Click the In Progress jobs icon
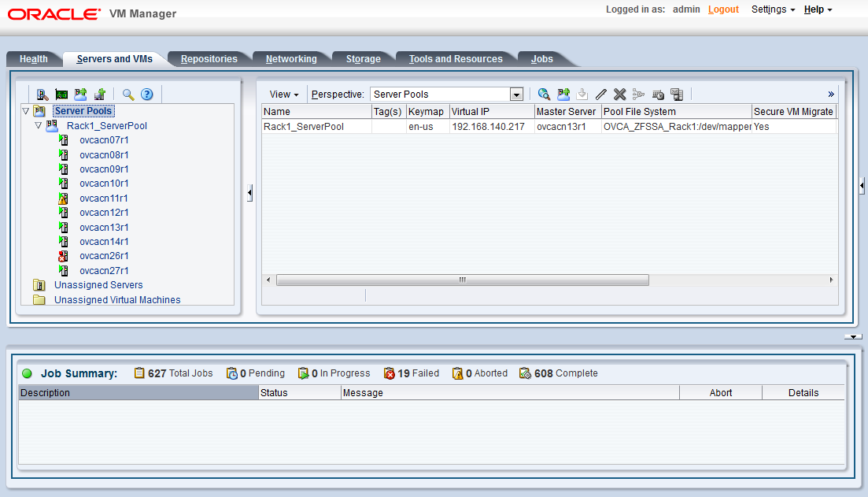 tap(303, 373)
